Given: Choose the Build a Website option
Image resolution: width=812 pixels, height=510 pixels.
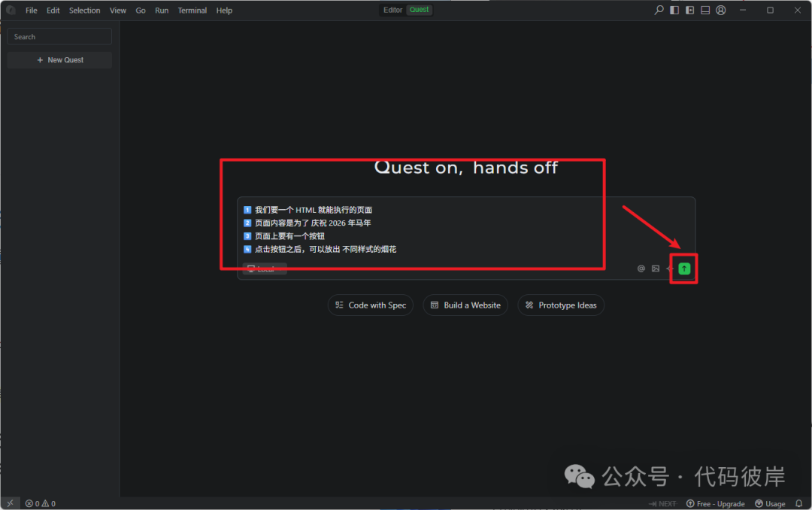Looking at the screenshot, I should pyautogui.click(x=465, y=305).
